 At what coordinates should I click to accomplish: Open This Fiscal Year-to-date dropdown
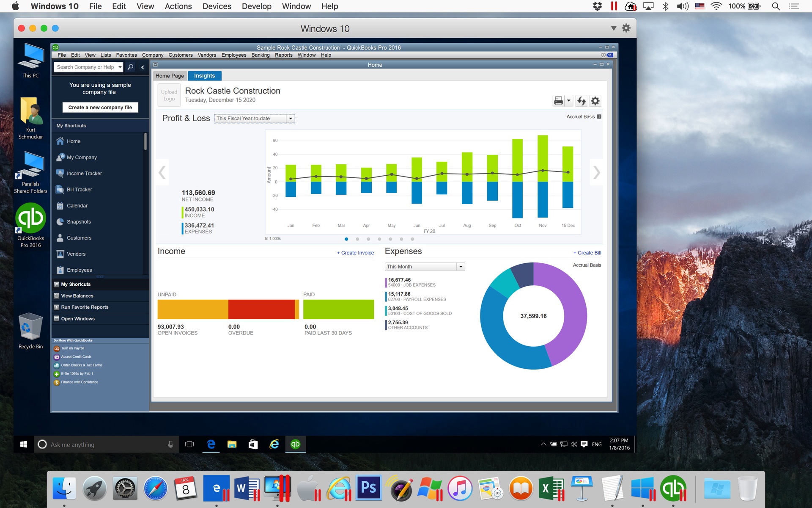click(255, 119)
